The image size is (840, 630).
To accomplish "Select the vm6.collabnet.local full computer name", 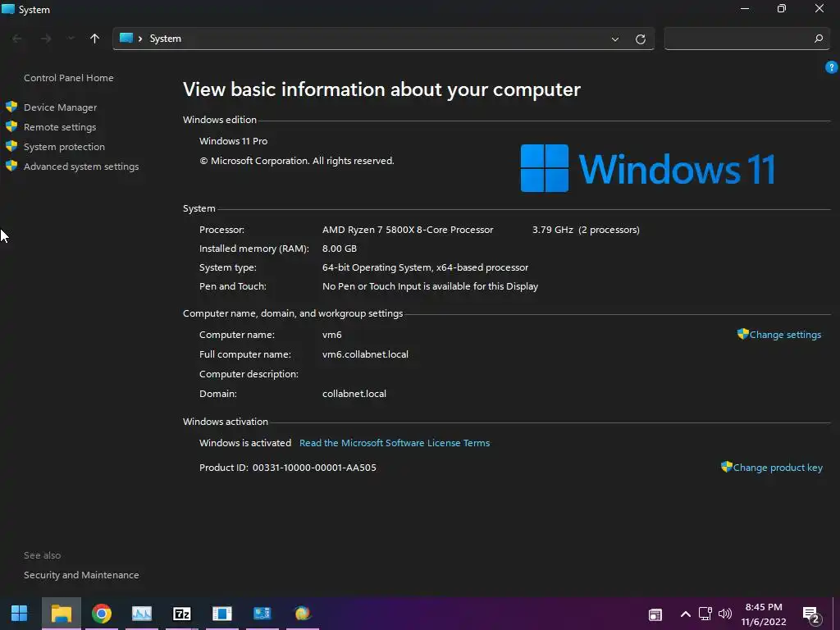I will [x=365, y=354].
